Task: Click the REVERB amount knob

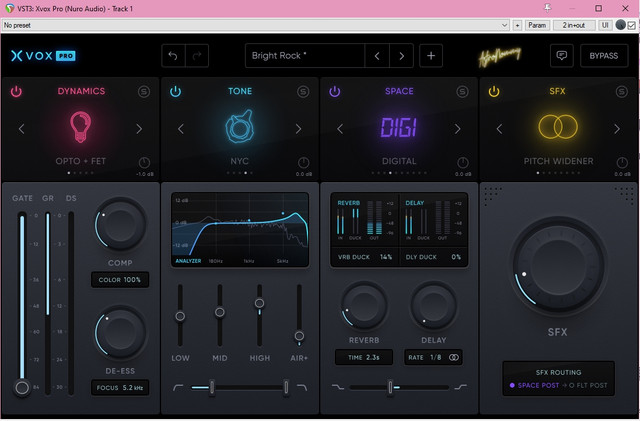Action: tap(364, 306)
